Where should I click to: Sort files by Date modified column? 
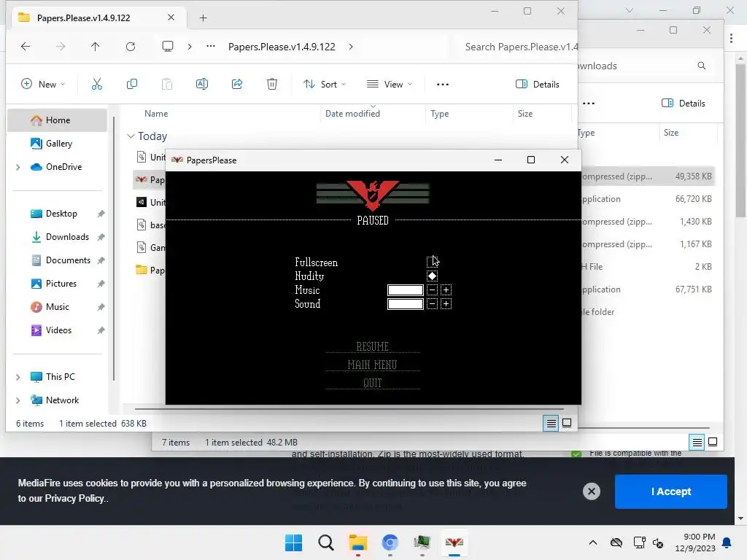coord(352,114)
